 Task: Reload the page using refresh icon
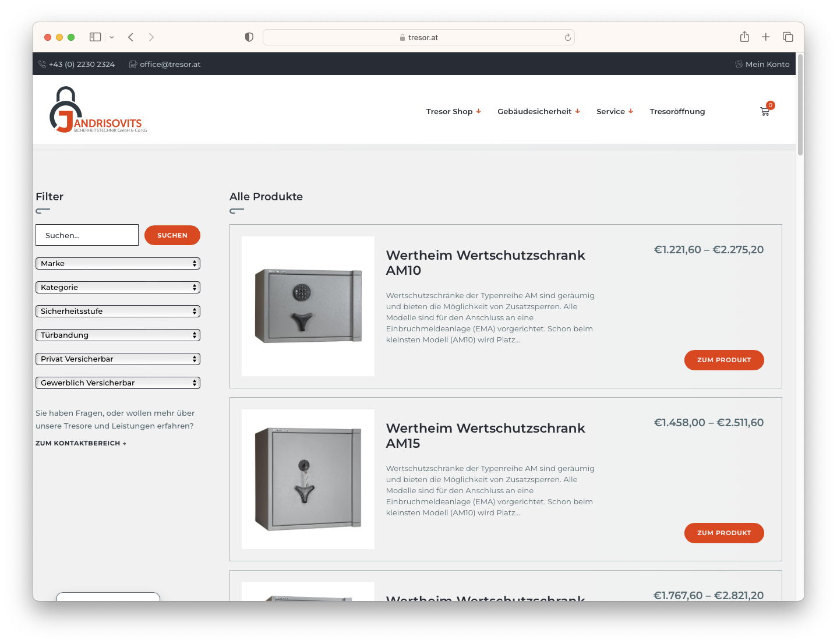point(568,37)
